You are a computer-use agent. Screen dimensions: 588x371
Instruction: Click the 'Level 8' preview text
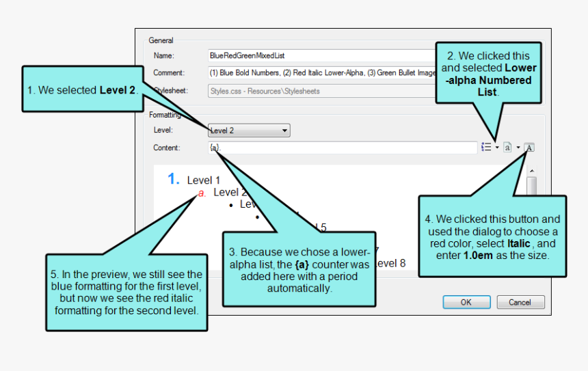390,263
